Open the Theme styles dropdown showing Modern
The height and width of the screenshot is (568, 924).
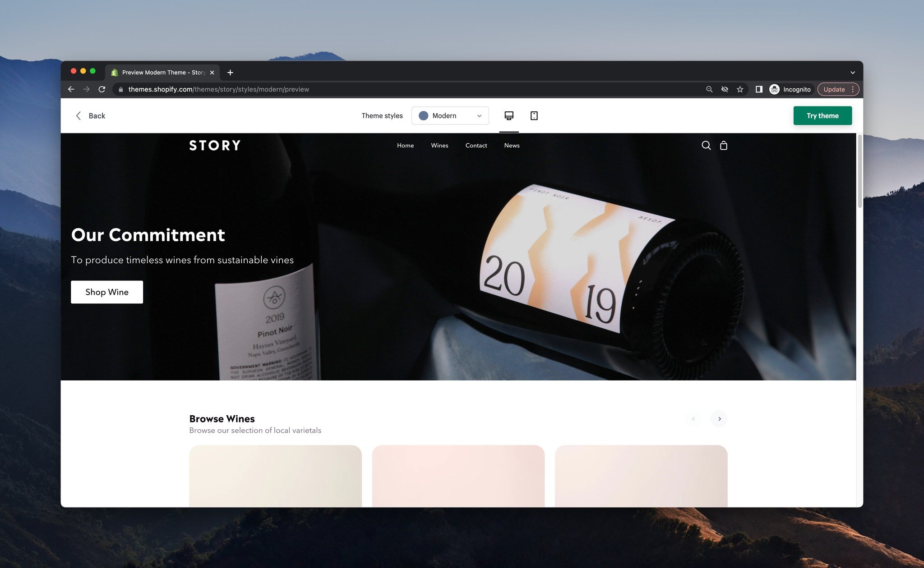(x=450, y=115)
